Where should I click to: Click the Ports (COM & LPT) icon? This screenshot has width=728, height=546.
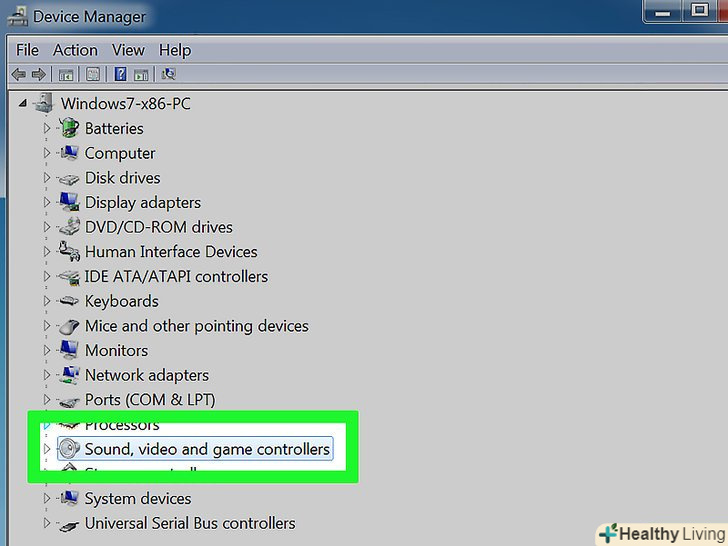click(x=69, y=401)
